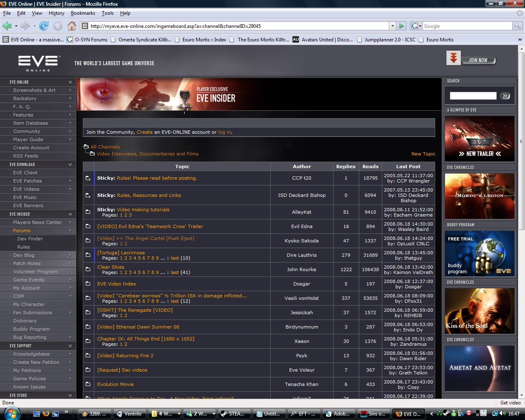Click the green Go arrow by address bar
The width and height of the screenshot is (525, 420).
(x=402, y=26)
